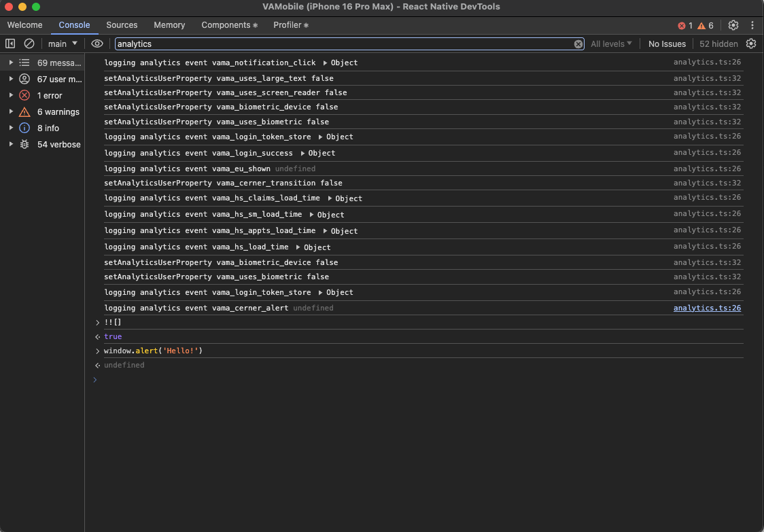This screenshot has height=532, width=764.
Task: Create live expression via eye icon
Action: [x=97, y=43]
